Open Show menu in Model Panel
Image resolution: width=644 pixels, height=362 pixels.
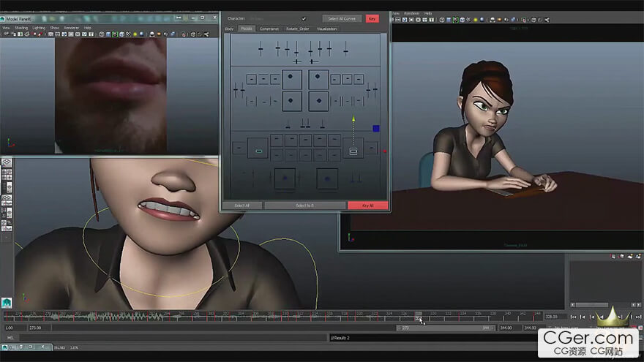(55, 28)
